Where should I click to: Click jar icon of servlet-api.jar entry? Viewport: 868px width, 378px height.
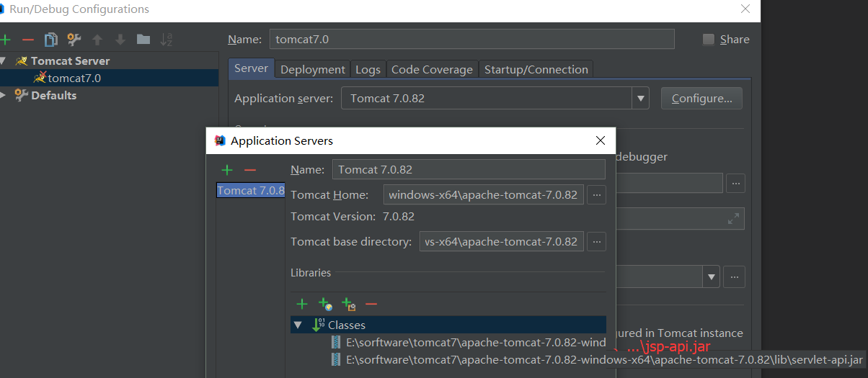(336, 359)
